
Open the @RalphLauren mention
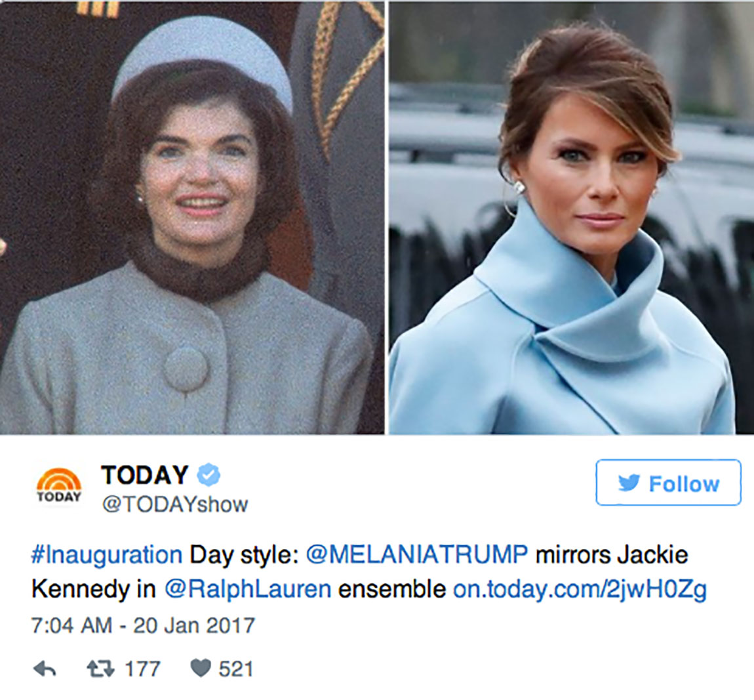248,589
